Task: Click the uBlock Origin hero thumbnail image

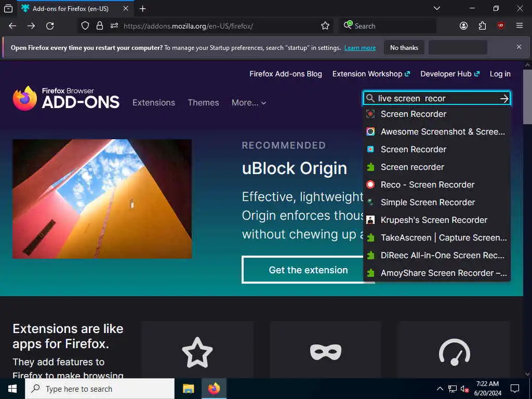Action: pos(102,199)
